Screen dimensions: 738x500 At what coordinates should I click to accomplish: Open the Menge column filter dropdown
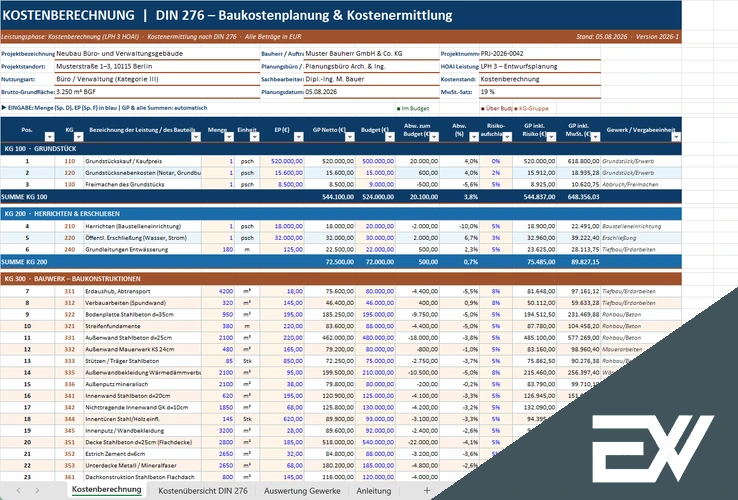229,137
